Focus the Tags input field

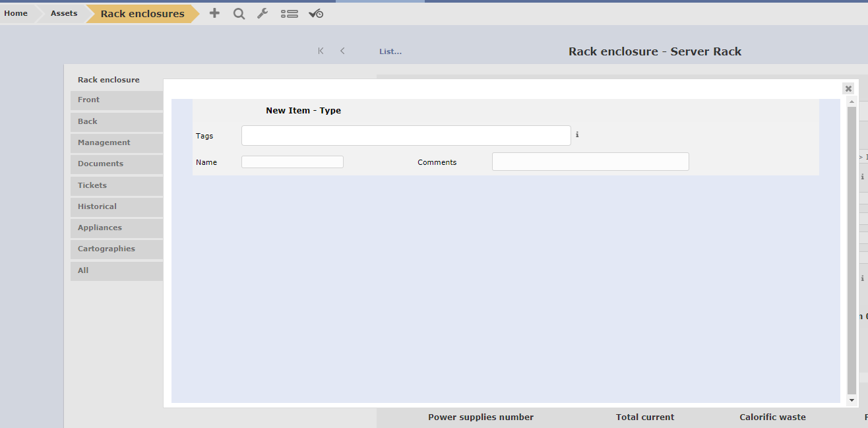[406, 135]
